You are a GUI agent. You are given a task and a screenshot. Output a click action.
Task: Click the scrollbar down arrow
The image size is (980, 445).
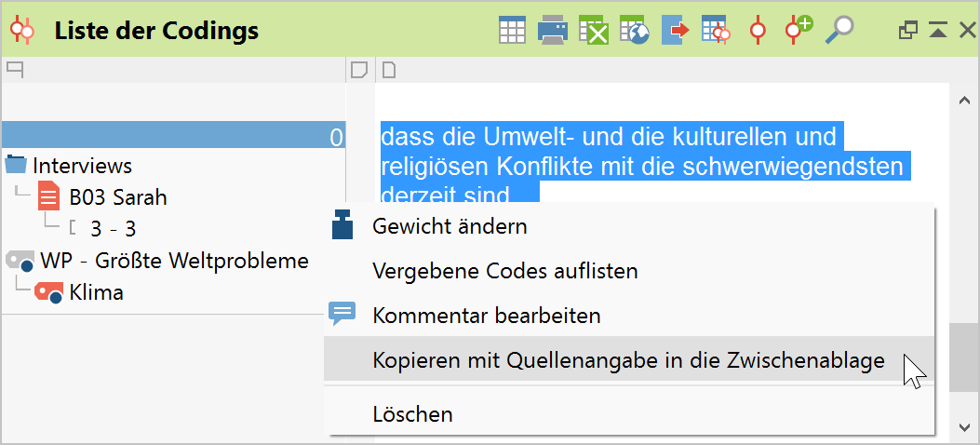coord(964,426)
